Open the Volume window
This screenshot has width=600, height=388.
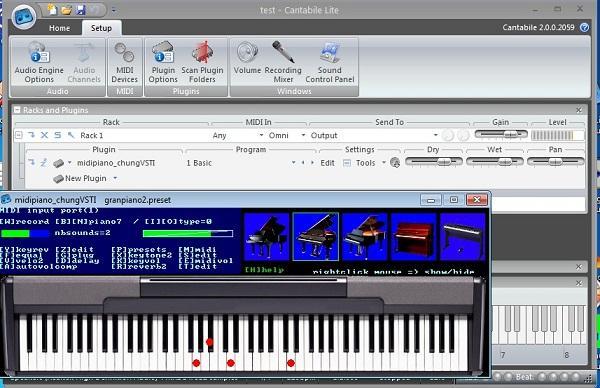[247, 58]
